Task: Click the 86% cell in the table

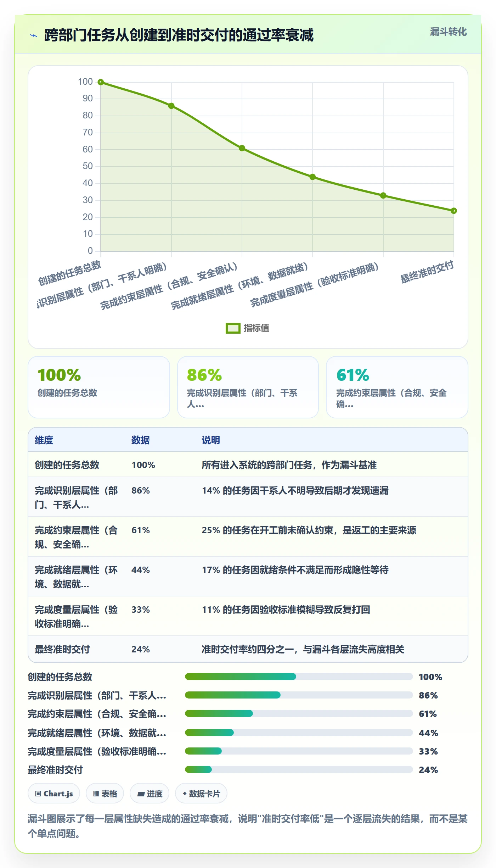Action: [x=141, y=491]
